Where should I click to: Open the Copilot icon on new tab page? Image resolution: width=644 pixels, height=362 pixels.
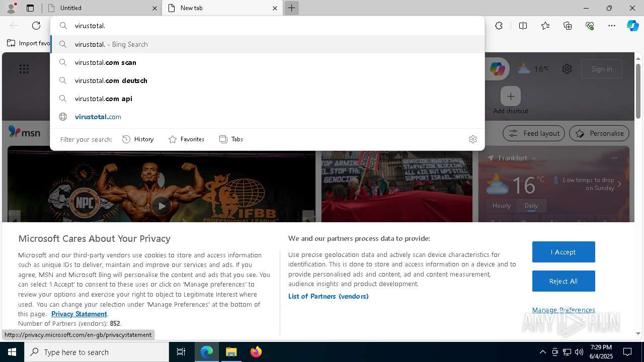(x=497, y=69)
